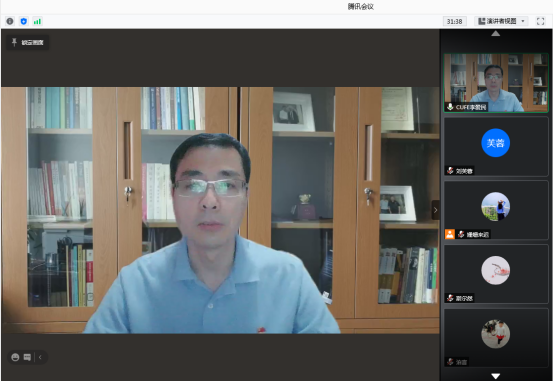Select the tile with pink flower avatar

pyautogui.click(x=496, y=274)
